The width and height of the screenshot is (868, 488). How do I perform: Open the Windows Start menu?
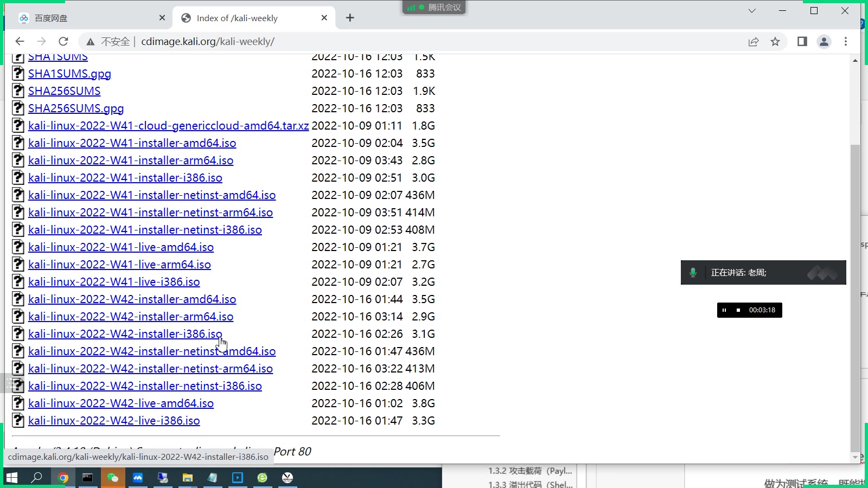point(12,478)
